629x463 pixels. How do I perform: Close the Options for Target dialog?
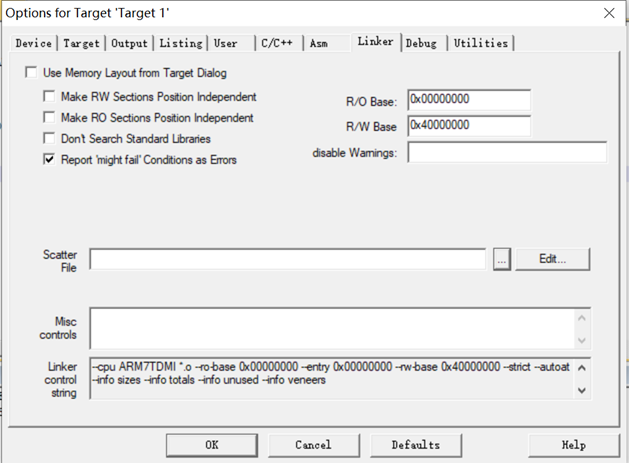pyautogui.click(x=609, y=13)
